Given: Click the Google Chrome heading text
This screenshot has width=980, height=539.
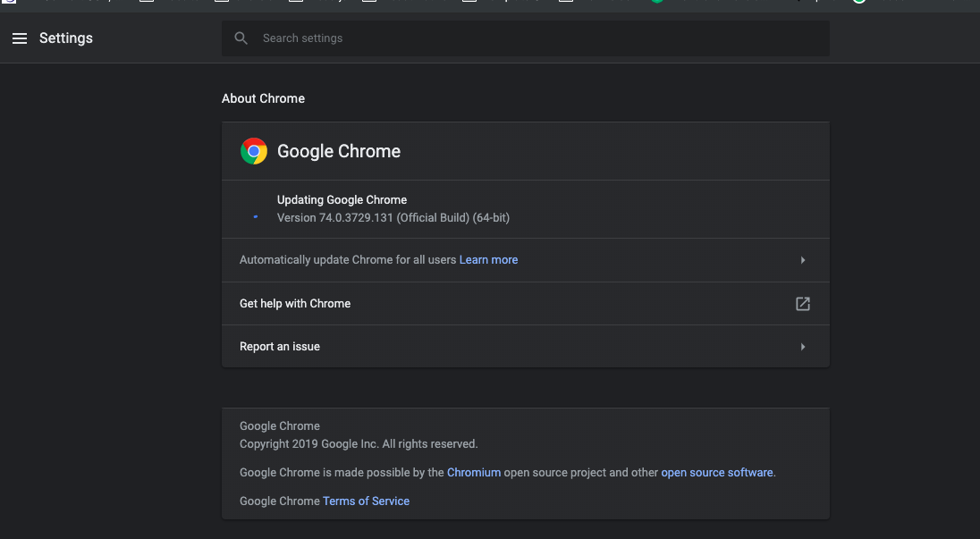Looking at the screenshot, I should coord(339,151).
